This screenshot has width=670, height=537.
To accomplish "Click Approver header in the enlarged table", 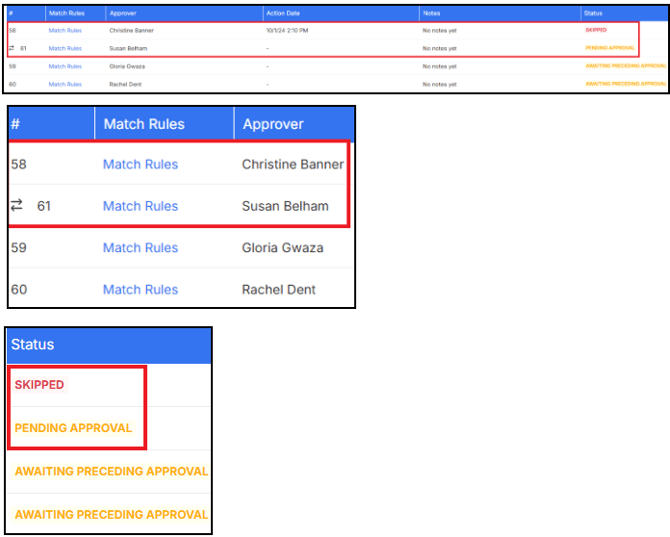I will pyautogui.click(x=273, y=125).
